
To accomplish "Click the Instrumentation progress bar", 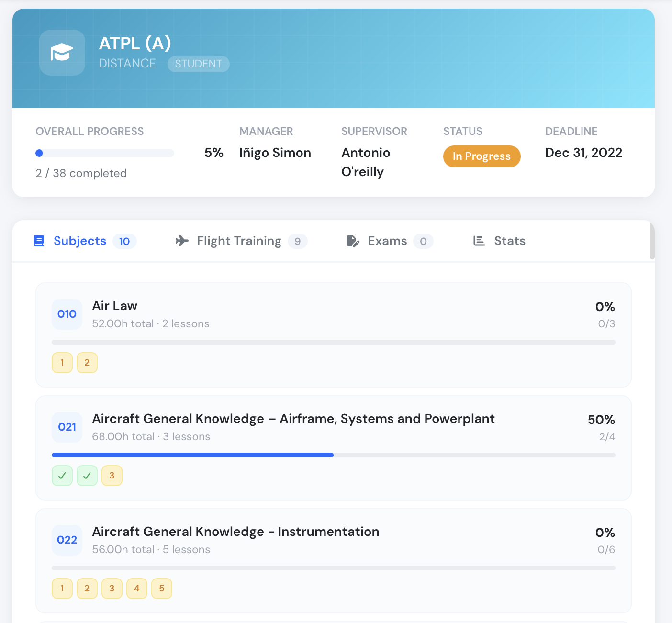I will coord(334,568).
